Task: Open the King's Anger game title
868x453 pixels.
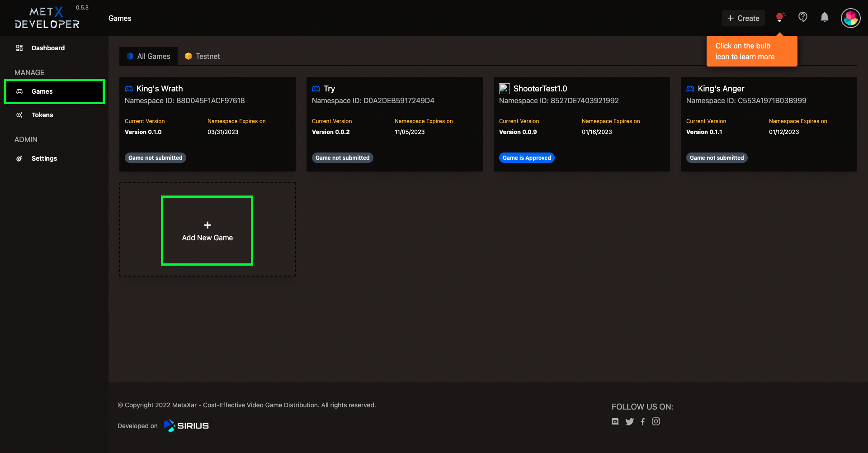Action: 721,89
